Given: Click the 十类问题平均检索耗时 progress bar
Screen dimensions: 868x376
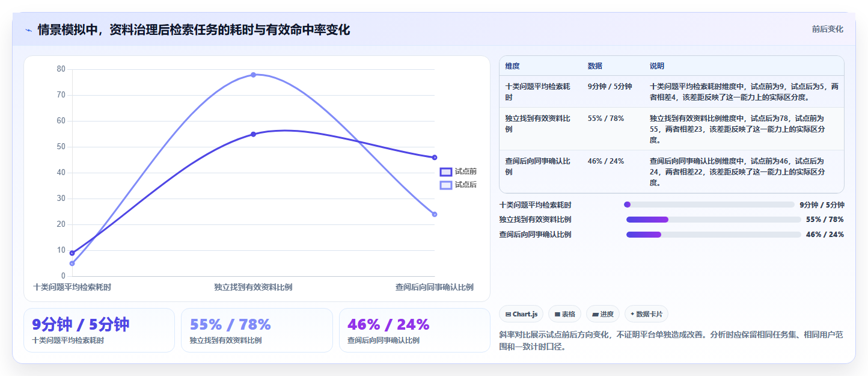Looking at the screenshot, I should tap(709, 205).
